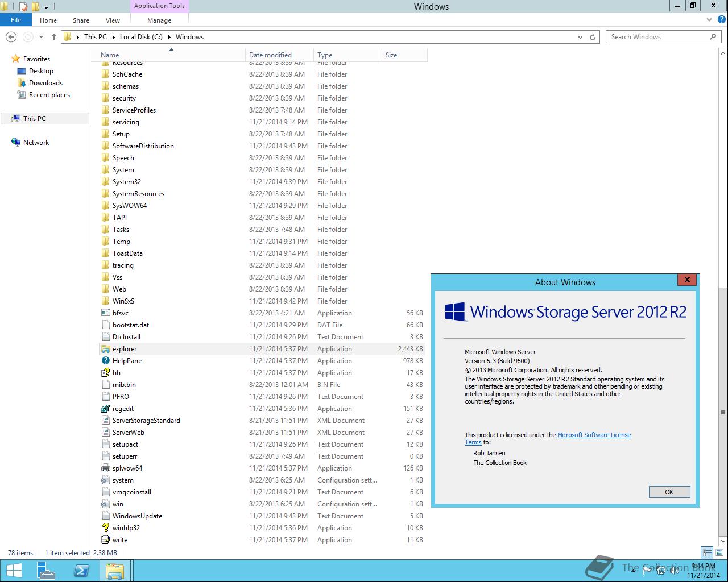Image resolution: width=728 pixels, height=582 pixels.
Task: Select the bfsvc application icon
Action: click(105, 313)
